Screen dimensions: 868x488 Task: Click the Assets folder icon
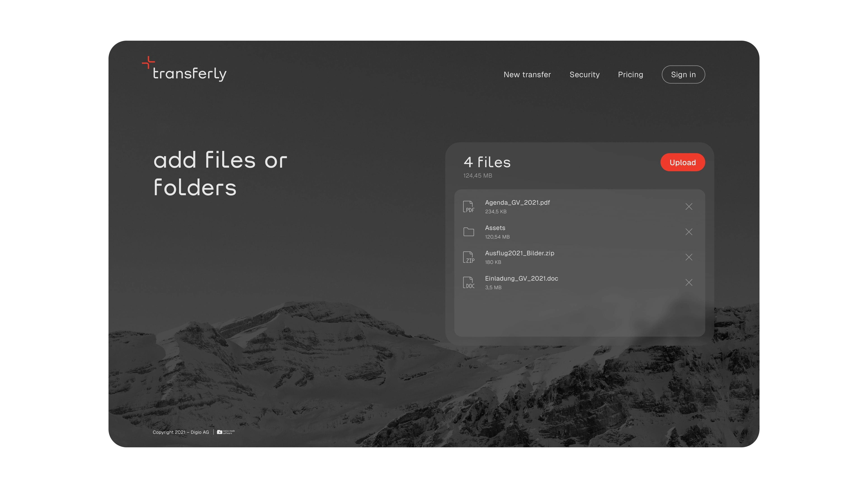pos(468,232)
